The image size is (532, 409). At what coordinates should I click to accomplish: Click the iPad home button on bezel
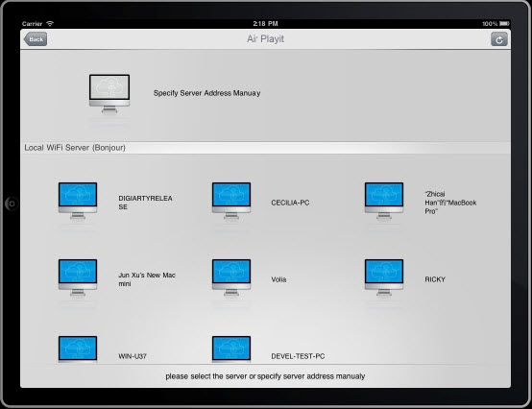pyautogui.click(x=12, y=204)
